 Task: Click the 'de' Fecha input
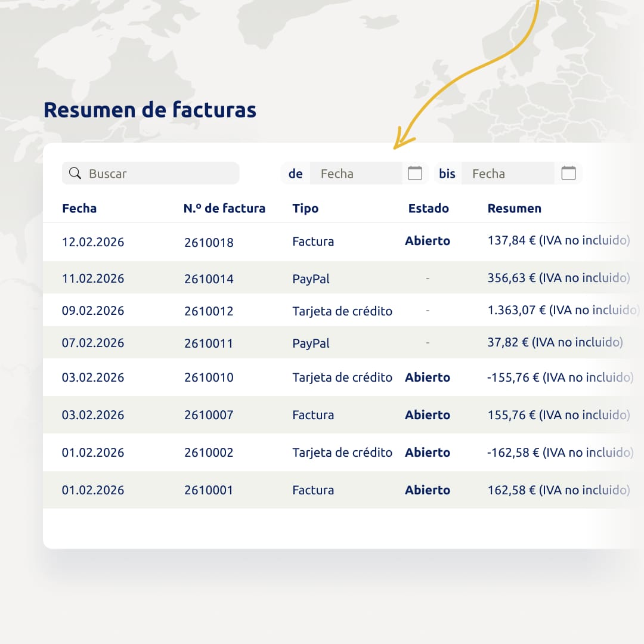356,174
